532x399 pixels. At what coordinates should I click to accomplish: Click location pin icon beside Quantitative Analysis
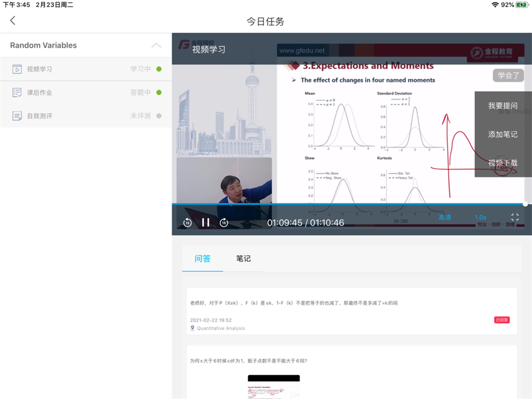pyautogui.click(x=192, y=328)
